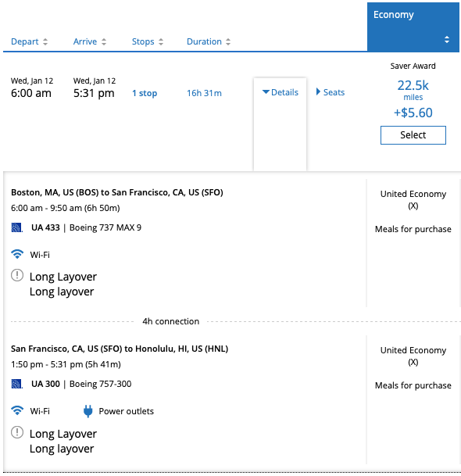Select the 22.5k miles Saver Award fare

click(413, 135)
